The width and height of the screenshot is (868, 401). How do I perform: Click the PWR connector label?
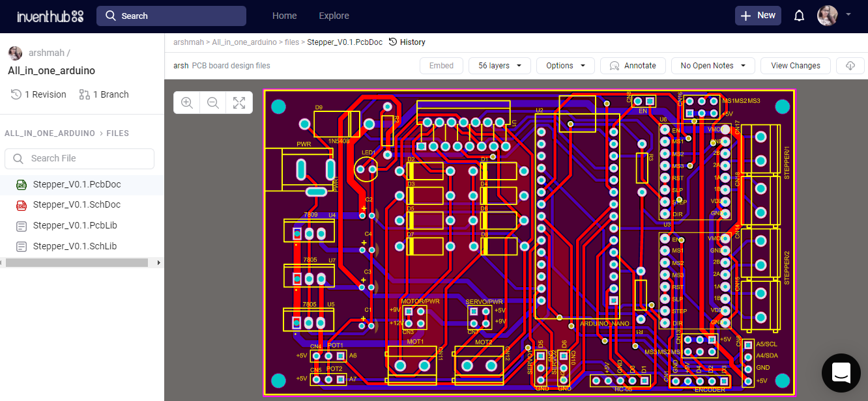(x=304, y=144)
